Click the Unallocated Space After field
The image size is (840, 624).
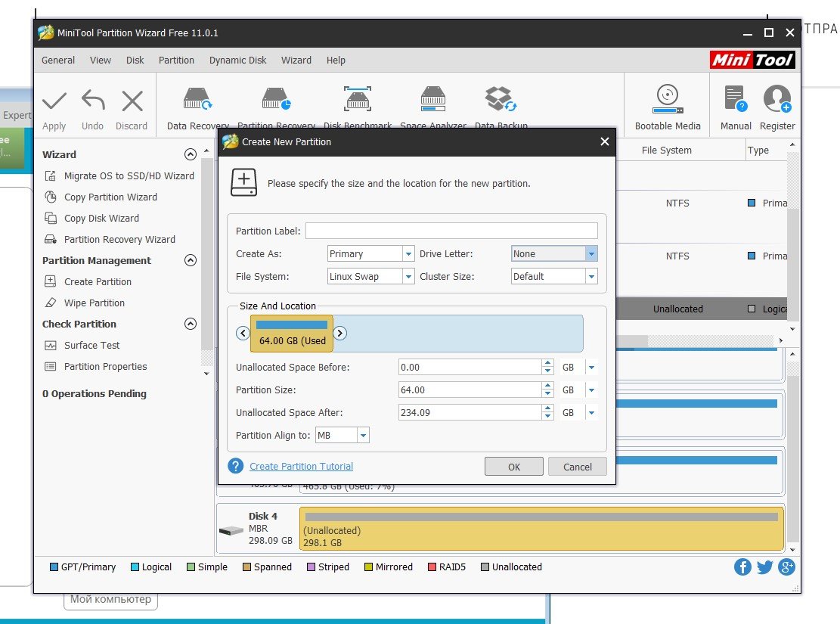[x=470, y=413]
